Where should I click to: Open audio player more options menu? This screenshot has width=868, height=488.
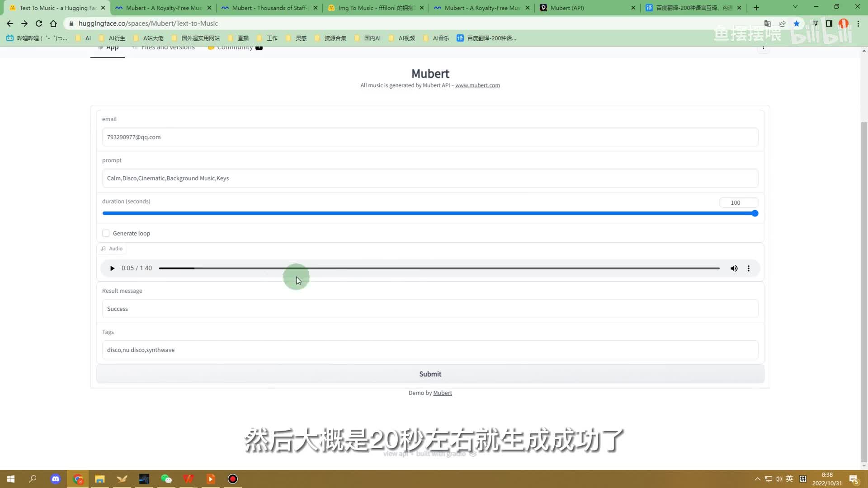(749, 268)
